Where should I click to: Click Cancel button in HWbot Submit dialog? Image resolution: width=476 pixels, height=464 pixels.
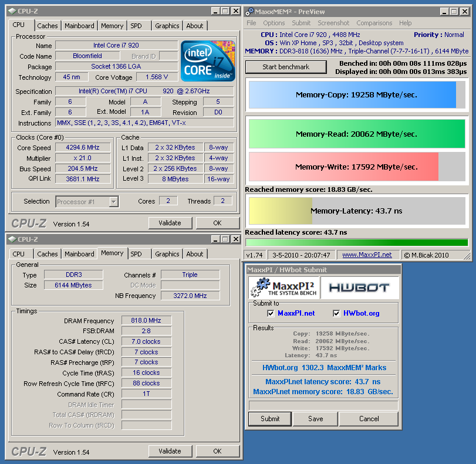369,419
